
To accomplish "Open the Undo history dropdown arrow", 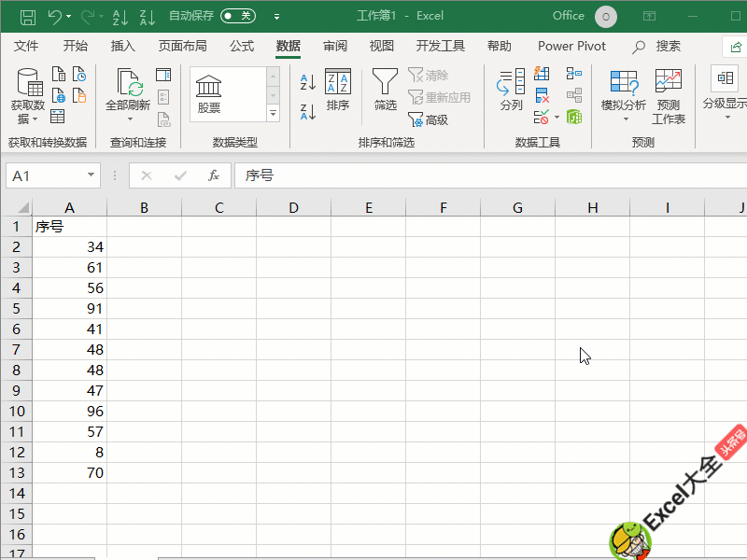I will (69, 17).
